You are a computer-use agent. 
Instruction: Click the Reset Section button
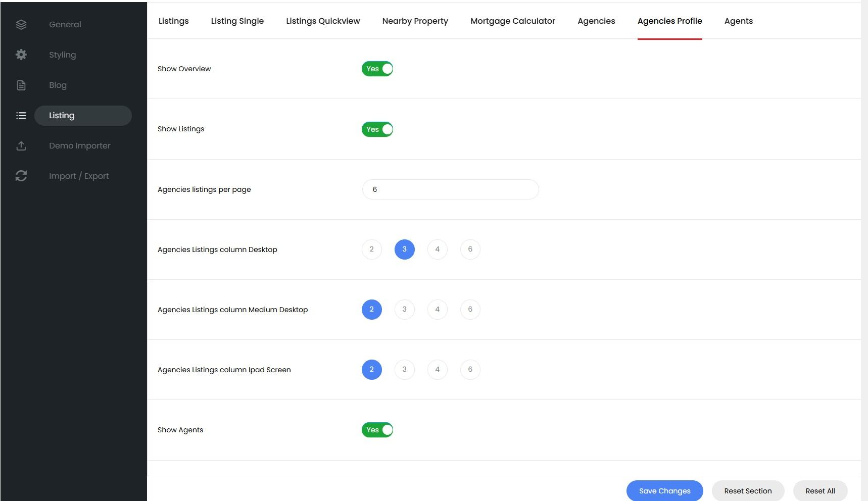coord(748,491)
